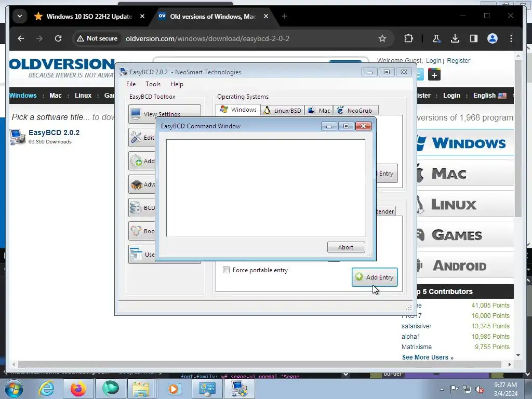Open the EasyBCD 2.0.2 download link
The width and height of the screenshot is (532, 399).
click(54, 132)
